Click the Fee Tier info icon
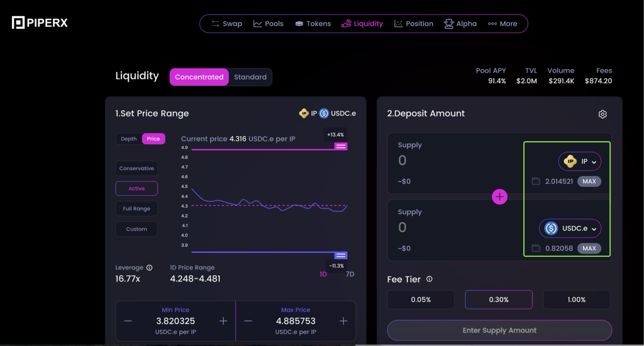The height and width of the screenshot is (346, 644). click(429, 279)
